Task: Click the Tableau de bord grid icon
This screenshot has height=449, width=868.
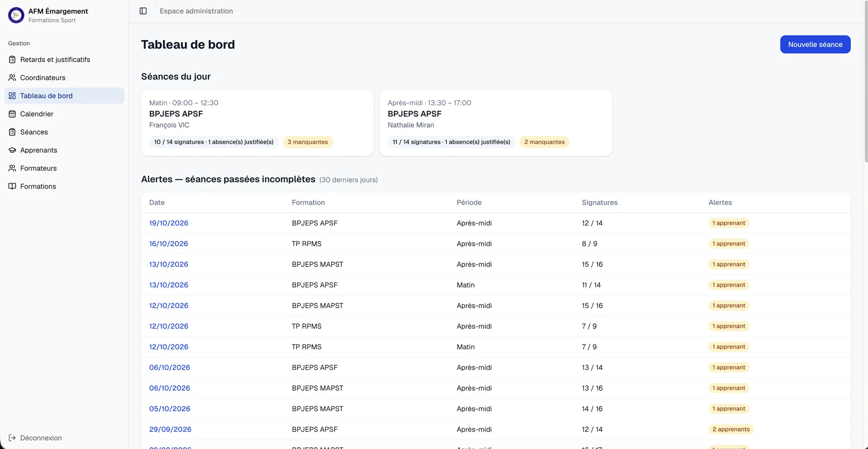Action: [12, 96]
